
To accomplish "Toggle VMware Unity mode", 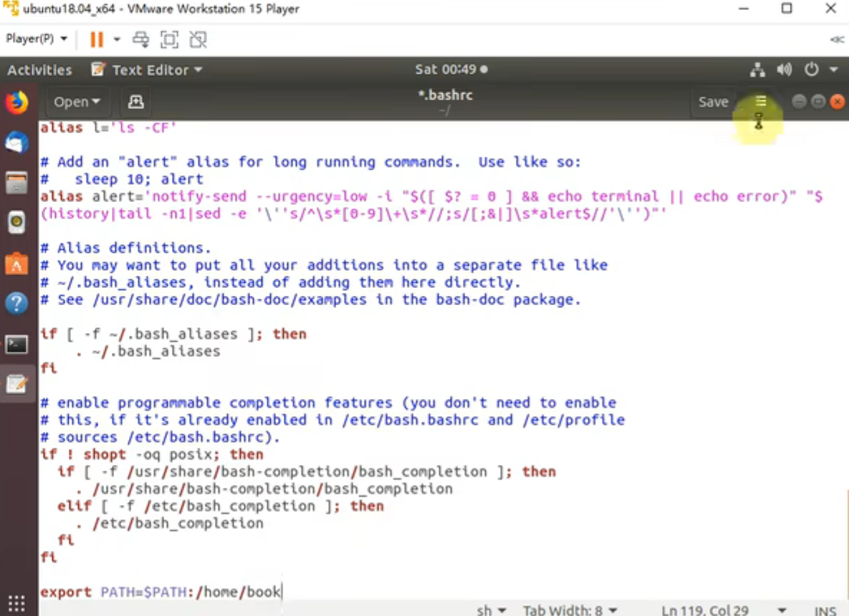I will pos(198,39).
